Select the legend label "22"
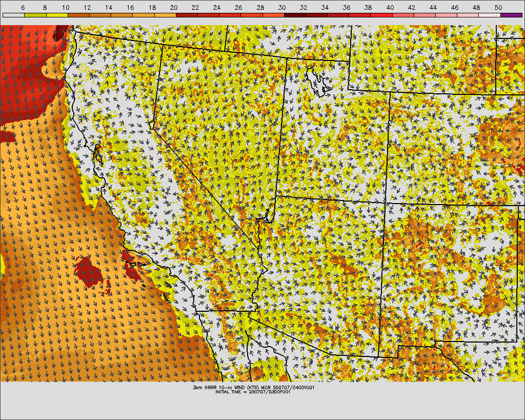Screen dimensions: 525x420 195,7
